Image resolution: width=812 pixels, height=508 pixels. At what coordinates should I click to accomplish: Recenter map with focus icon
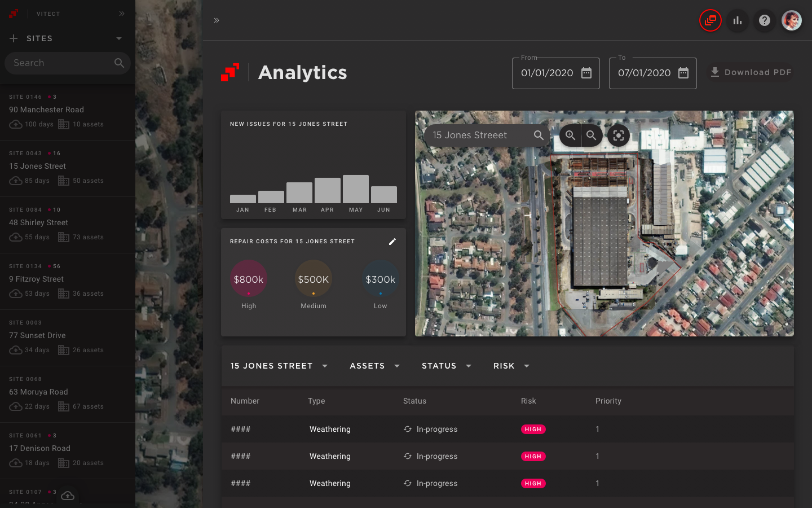[619, 135]
